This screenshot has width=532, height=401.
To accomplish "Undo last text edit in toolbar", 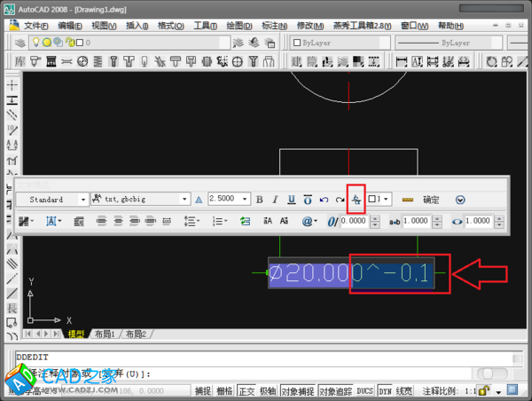I will (324, 200).
